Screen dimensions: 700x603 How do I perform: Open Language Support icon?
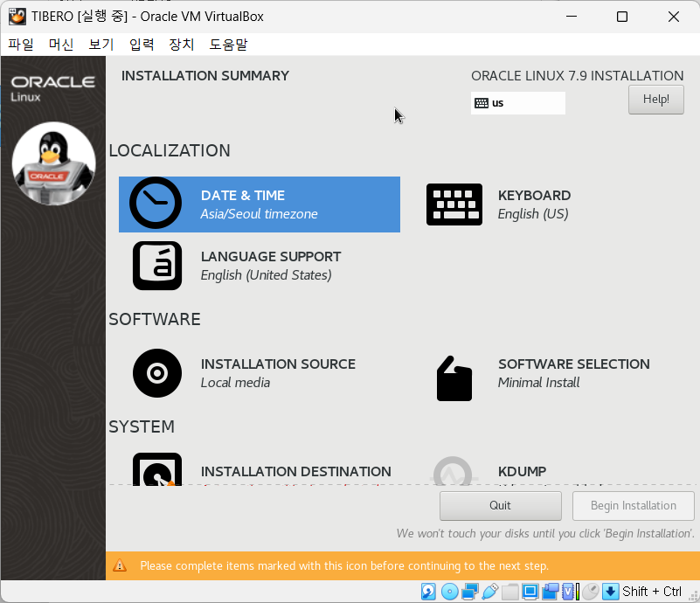click(157, 266)
